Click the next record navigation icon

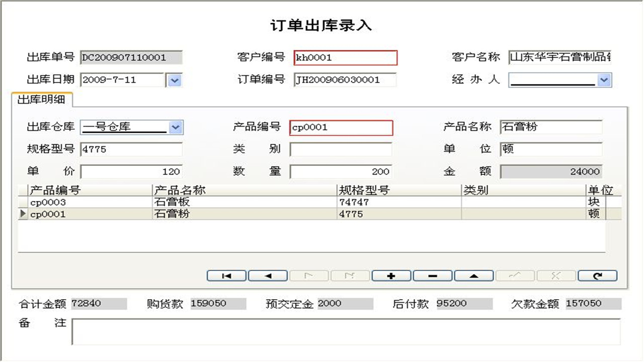[308, 276]
